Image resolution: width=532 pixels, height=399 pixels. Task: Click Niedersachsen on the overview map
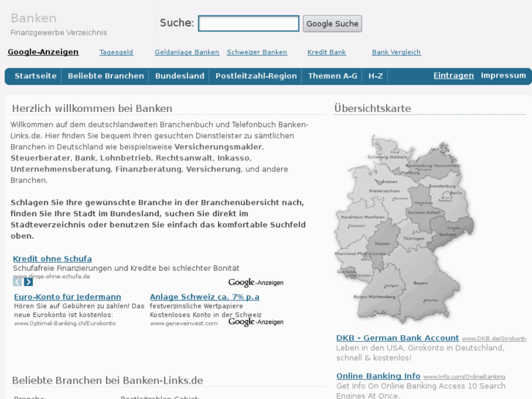pyautogui.click(x=384, y=191)
